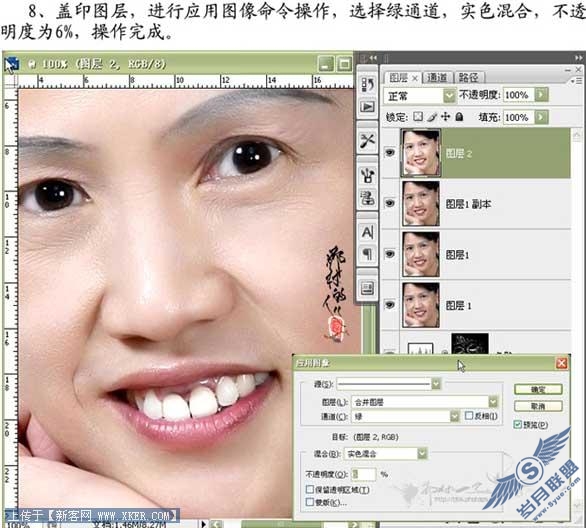Click the lock image pixels brush icon

(432, 117)
